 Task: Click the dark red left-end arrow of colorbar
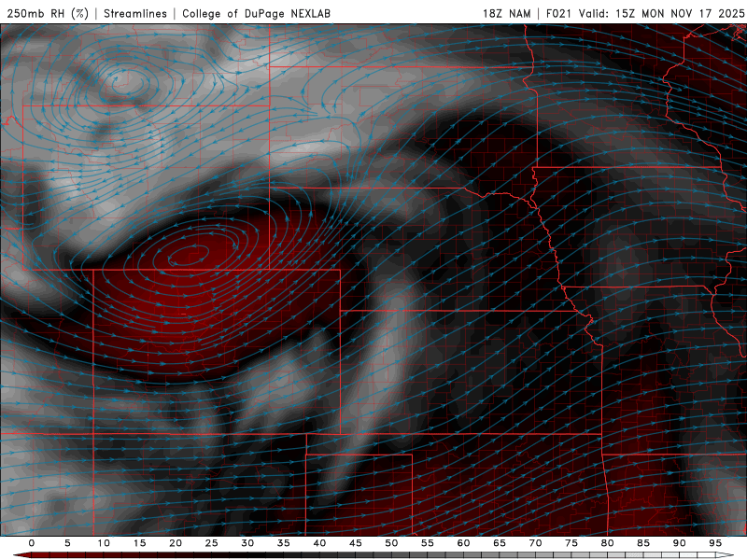21,555
